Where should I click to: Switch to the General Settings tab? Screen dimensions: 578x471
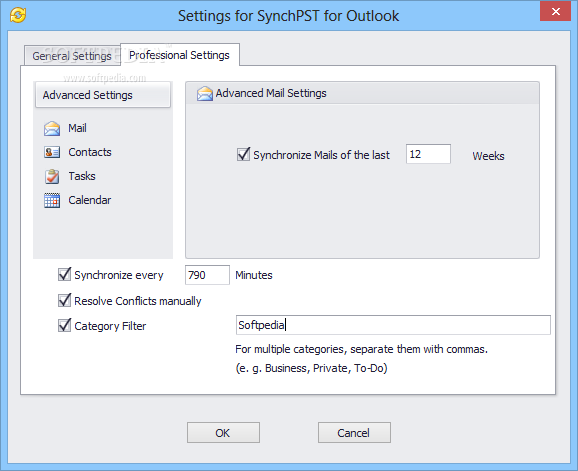pyautogui.click(x=72, y=56)
